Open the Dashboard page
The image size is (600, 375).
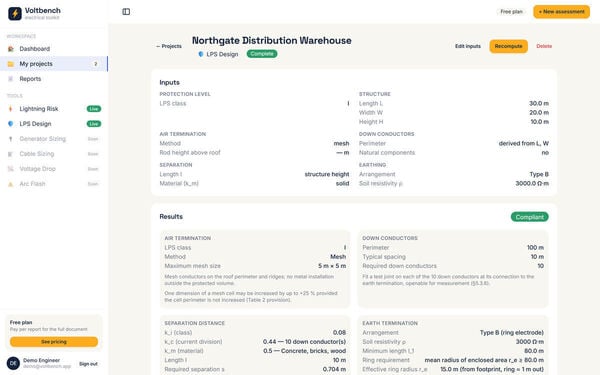(54, 49)
